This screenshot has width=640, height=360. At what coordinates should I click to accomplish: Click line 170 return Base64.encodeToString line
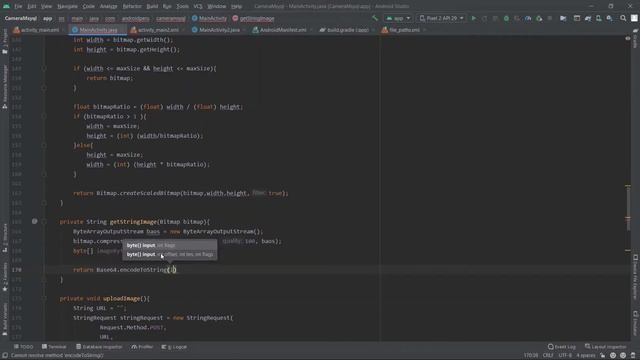click(x=124, y=270)
